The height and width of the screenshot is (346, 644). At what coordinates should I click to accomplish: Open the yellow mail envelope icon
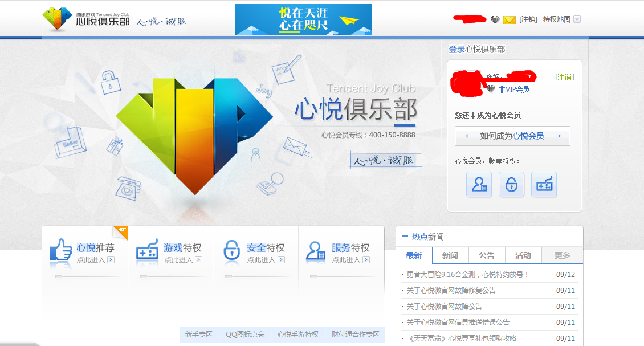(510, 20)
